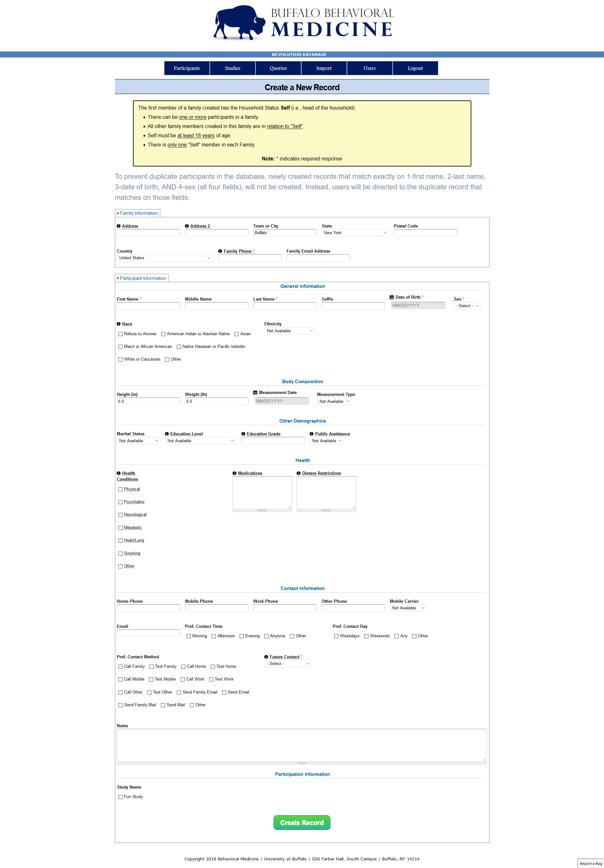Check the Asian race checkbox
The height and width of the screenshot is (868, 604).
237,334
